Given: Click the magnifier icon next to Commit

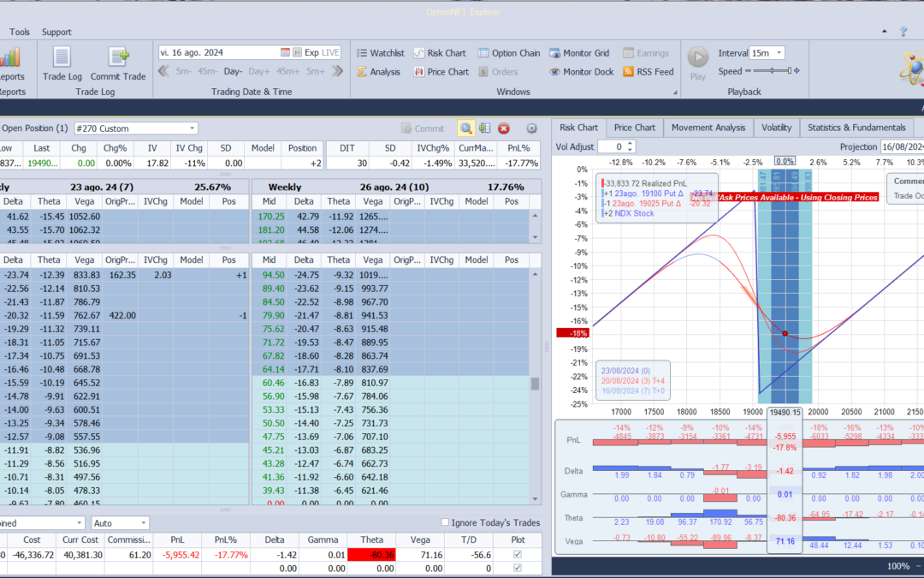Looking at the screenshot, I should click(465, 128).
